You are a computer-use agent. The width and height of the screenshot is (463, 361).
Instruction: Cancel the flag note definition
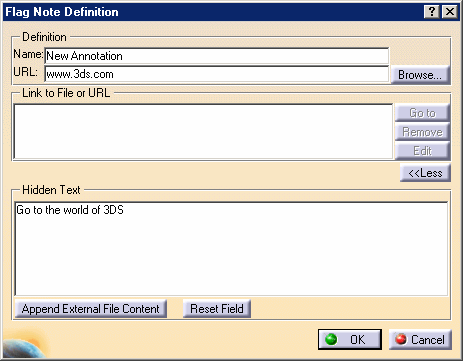[x=420, y=339]
